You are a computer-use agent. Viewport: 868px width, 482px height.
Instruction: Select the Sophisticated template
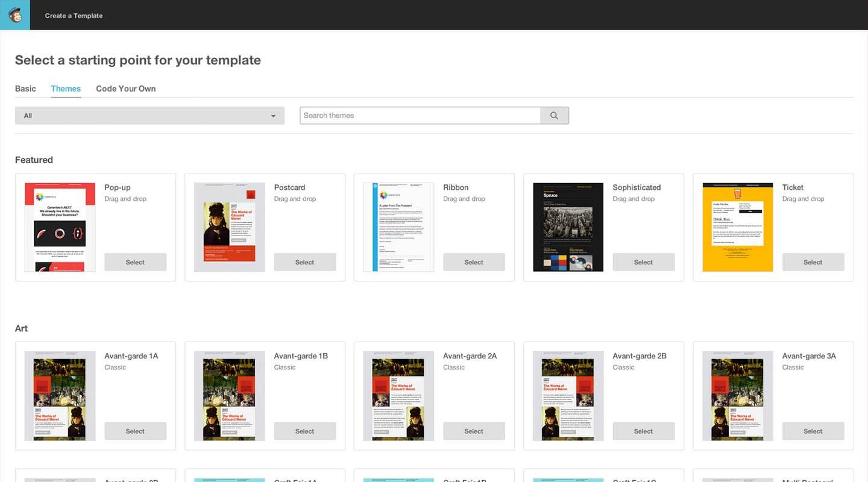[x=643, y=262]
